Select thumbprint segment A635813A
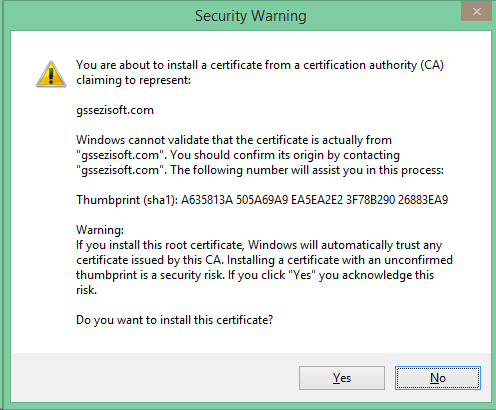This screenshot has width=496, height=410. [x=207, y=200]
